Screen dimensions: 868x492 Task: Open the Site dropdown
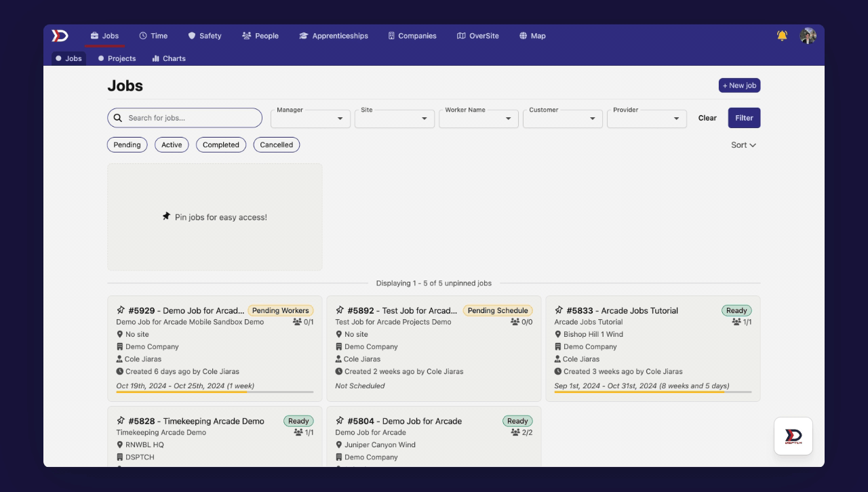pos(395,119)
